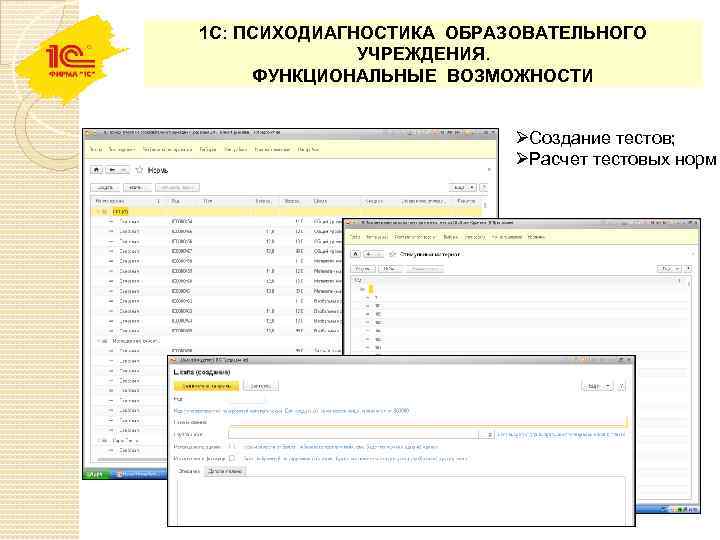Click Найти in the Нормы window
The height and width of the screenshot is (540, 720).
[x=137, y=187]
